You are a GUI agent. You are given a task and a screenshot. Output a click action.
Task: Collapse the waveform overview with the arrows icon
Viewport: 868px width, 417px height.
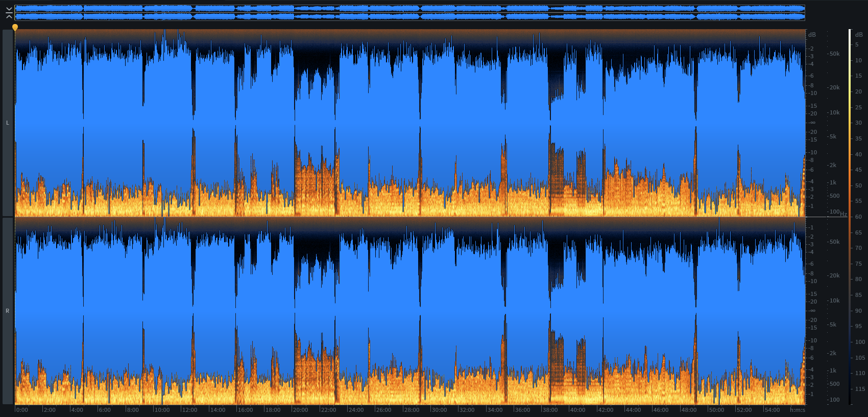tap(9, 13)
